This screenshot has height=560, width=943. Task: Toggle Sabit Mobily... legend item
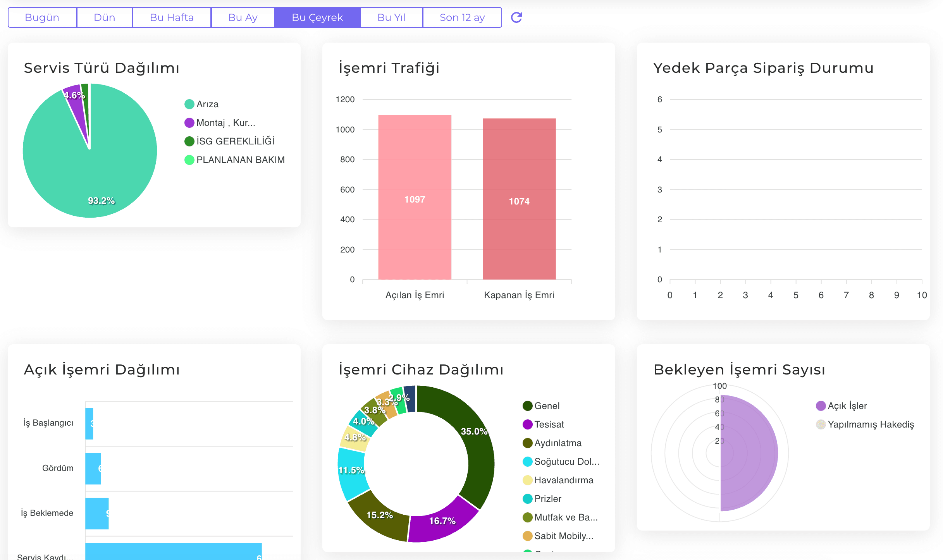click(x=558, y=536)
